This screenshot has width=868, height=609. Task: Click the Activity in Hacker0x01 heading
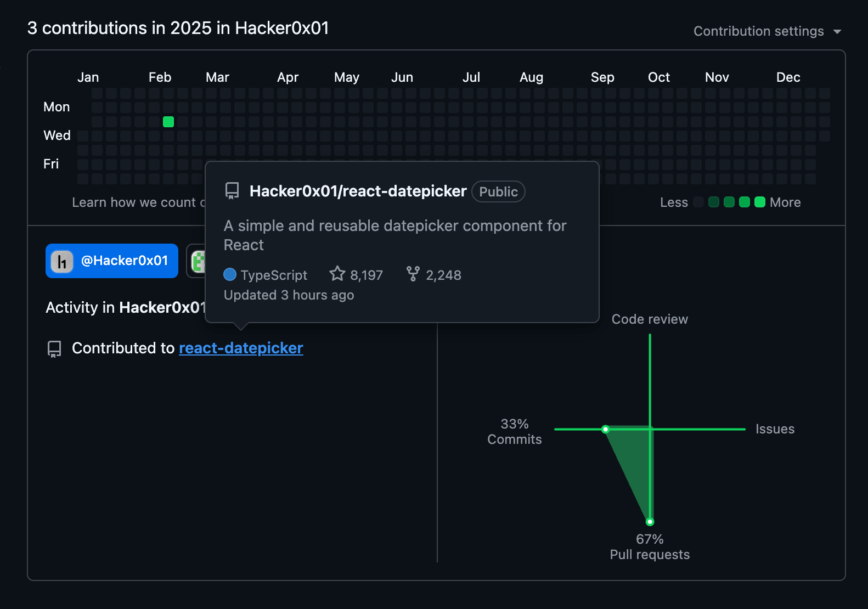coord(126,307)
